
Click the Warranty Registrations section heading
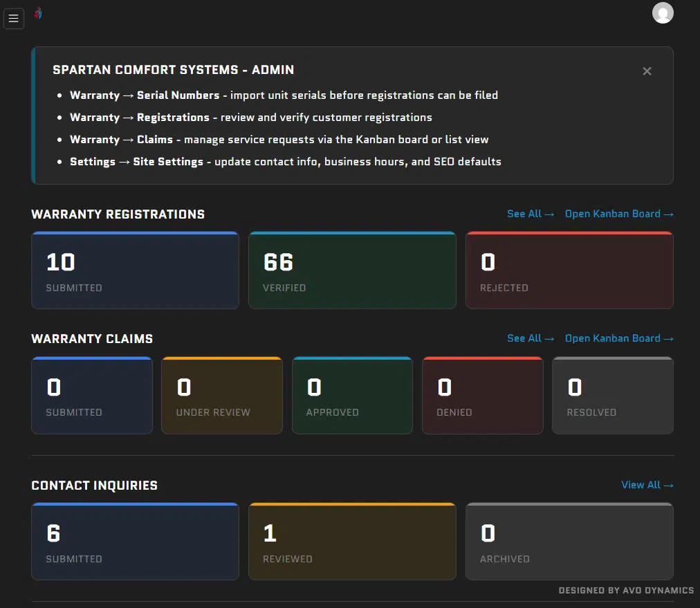118,214
